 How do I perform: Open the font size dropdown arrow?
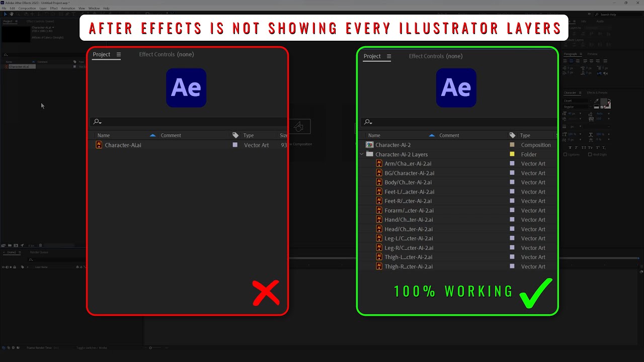coord(580,114)
